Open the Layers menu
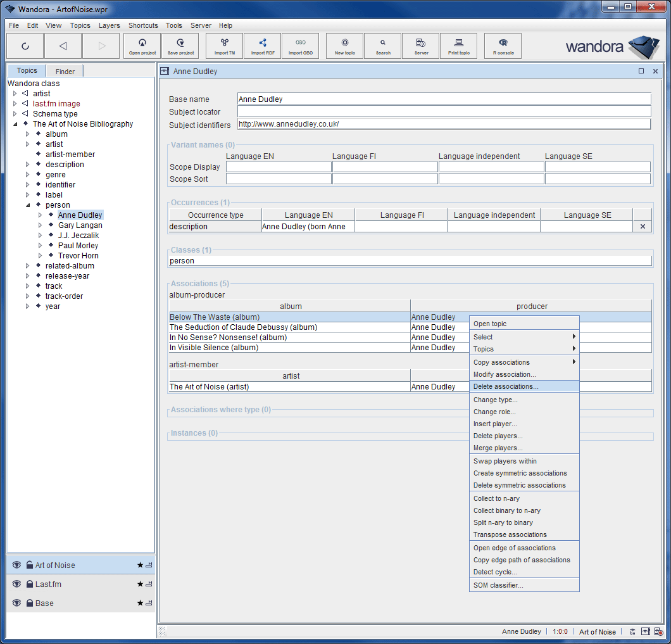671x644 pixels. 109,25
